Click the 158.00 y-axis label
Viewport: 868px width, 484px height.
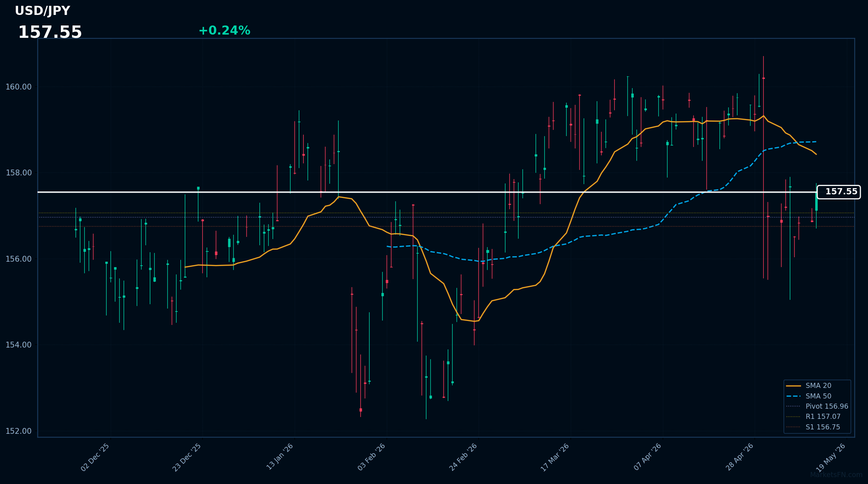point(19,173)
